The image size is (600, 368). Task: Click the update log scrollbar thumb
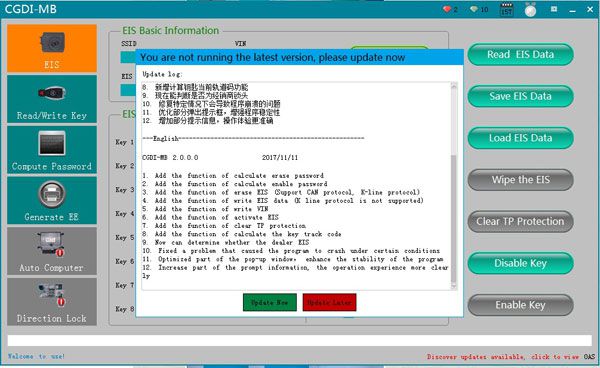tap(454, 218)
